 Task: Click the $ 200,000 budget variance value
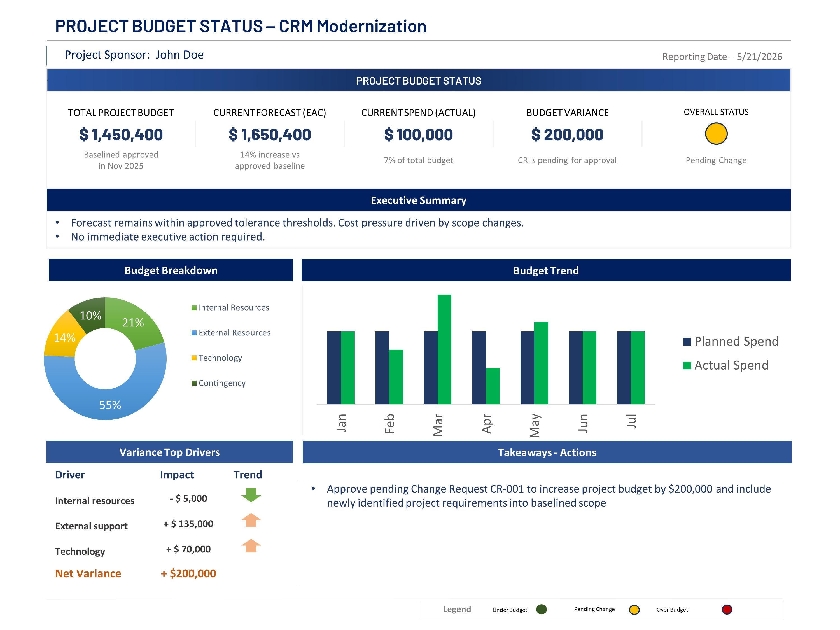tap(567, 134)
